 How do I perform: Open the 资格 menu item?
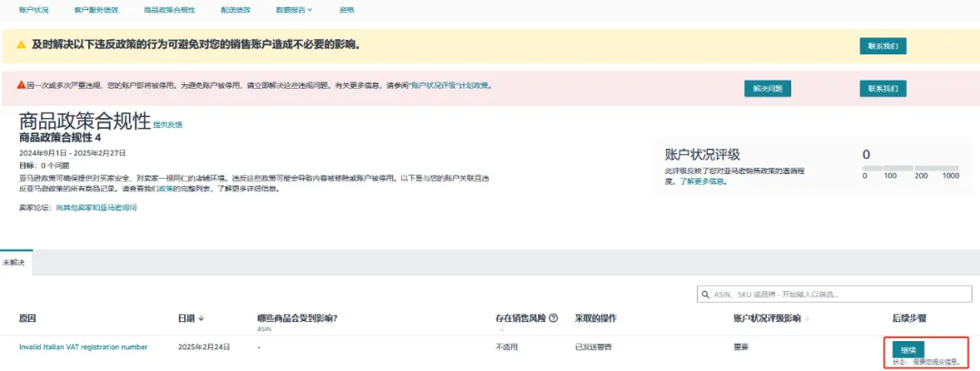(x=347, y=10)
